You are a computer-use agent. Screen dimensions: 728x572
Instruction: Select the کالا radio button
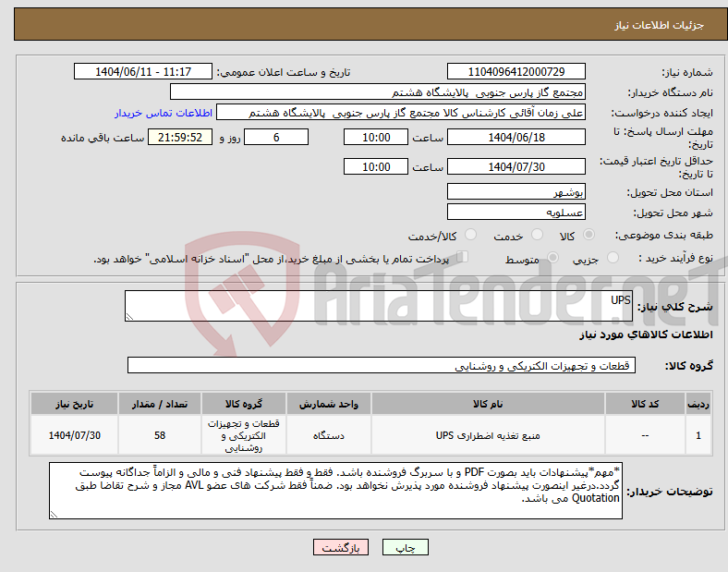click(x=588, y=235)
